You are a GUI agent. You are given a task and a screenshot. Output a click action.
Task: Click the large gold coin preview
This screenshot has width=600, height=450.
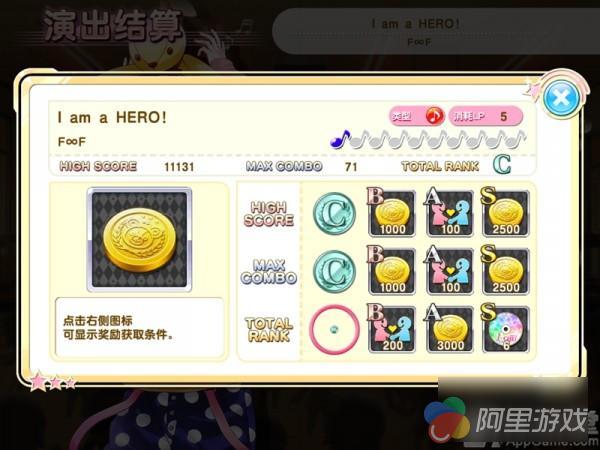(140, 240)
